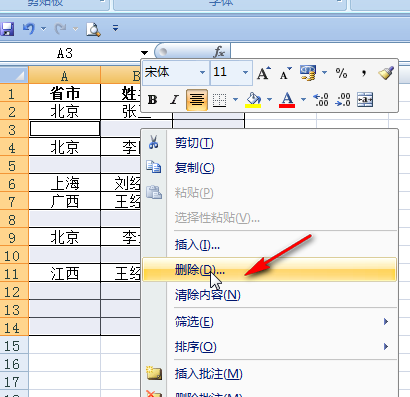Click the Format Painter brush icon
The image size is (410, 397).
tap(386, 73)
